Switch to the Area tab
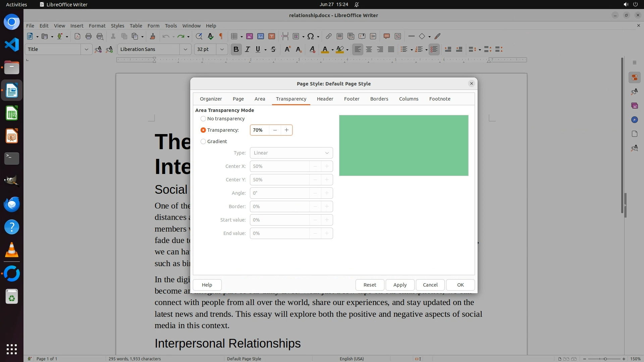The image size is (644, 362). [x=260, y=99]
